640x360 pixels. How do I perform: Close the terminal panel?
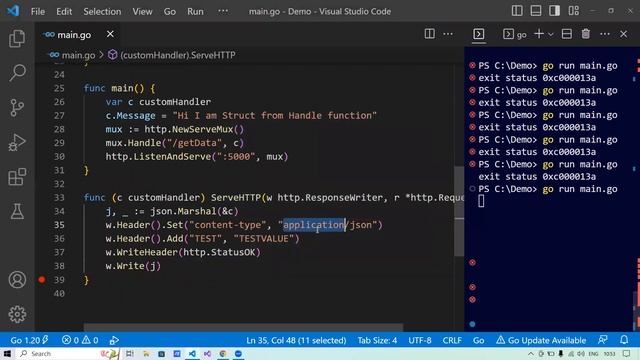click(623, 34)
